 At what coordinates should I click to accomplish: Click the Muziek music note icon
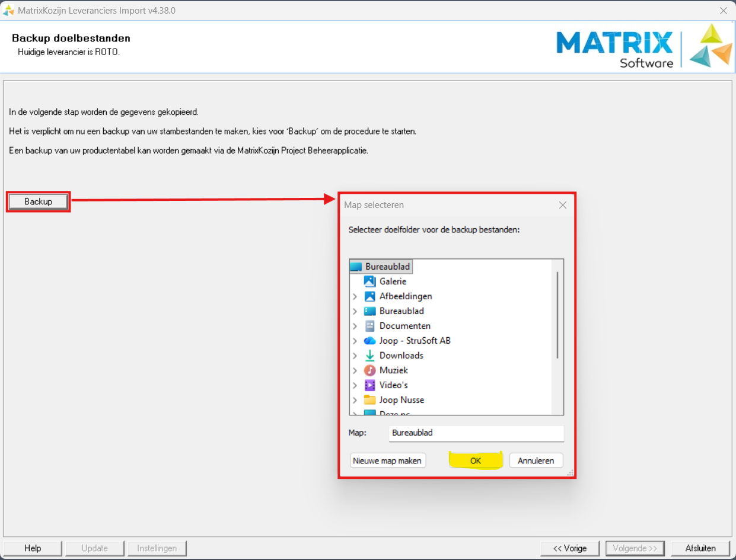[x=370, y=370]
